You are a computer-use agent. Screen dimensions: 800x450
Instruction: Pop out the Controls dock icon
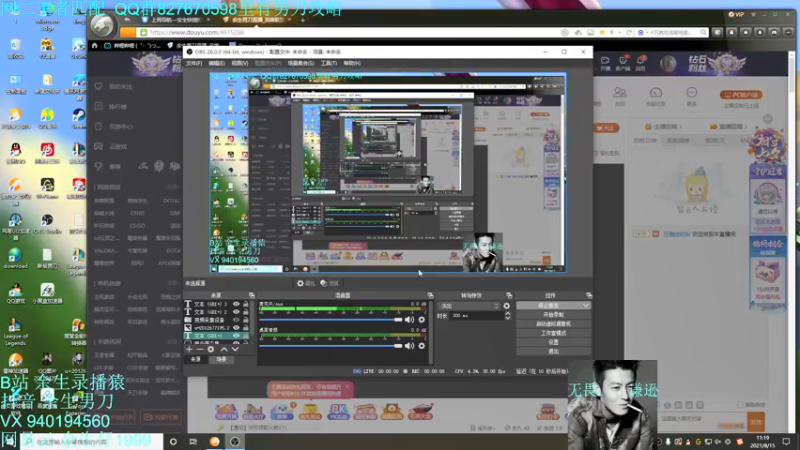(x=589, y=295)
